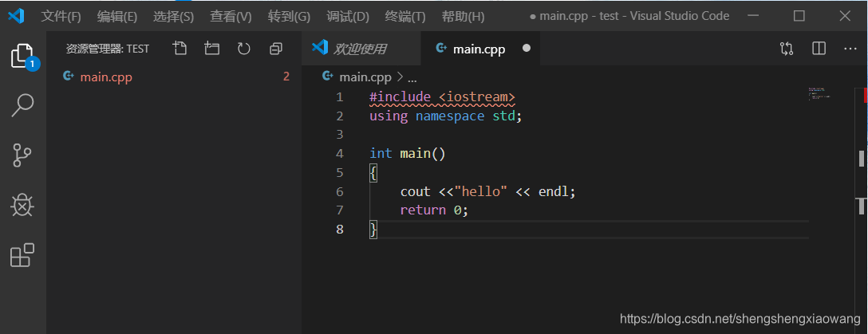The height and width of the screenshot is (334, 868).
Task: Open the 转到(G) menu
Action: [289, 17]
